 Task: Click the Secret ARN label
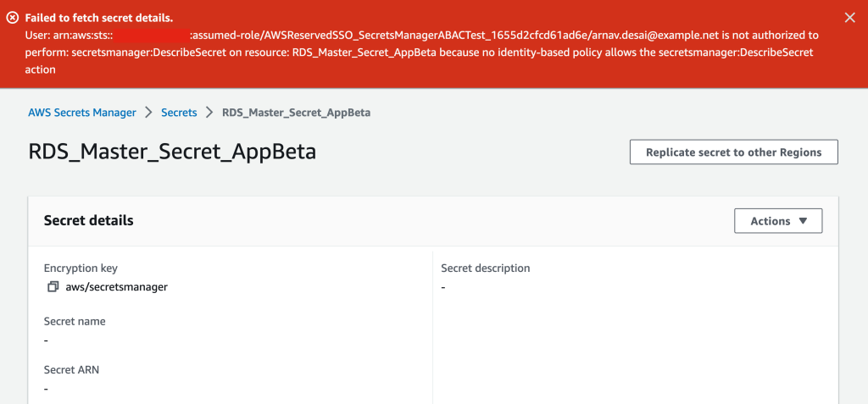click(x=71, y=370)
